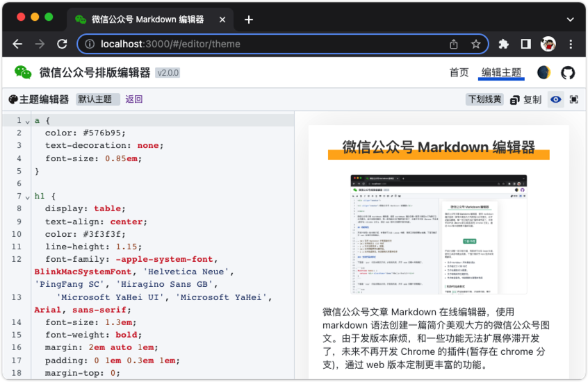The width and height of the screenshot is (588, 382).
Task: Close the 微信公众号 Markdown 编辑器 tab
Action: click(x=222, y=19)
